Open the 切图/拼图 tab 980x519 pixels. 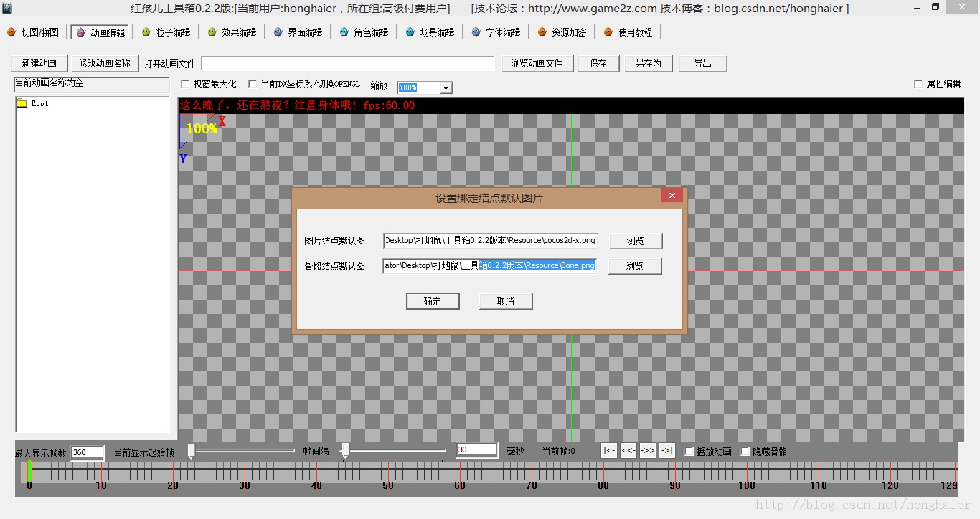pyautogui.click(x=33, y=32)
